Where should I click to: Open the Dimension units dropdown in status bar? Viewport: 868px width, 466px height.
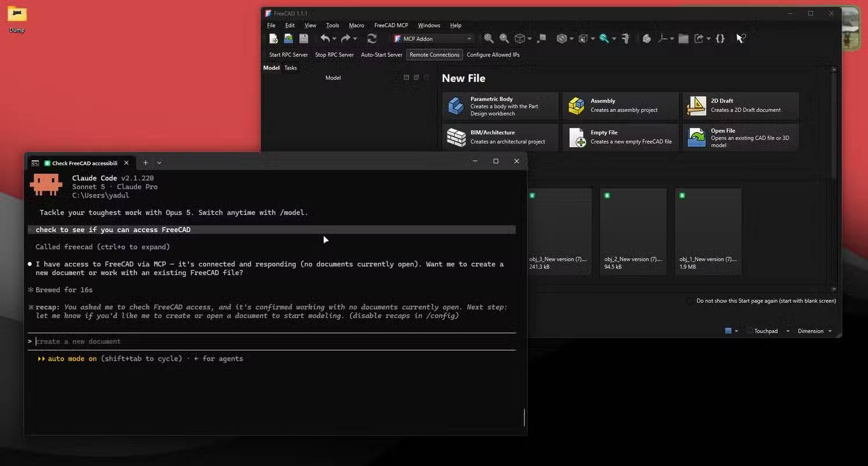pos(815,331)
